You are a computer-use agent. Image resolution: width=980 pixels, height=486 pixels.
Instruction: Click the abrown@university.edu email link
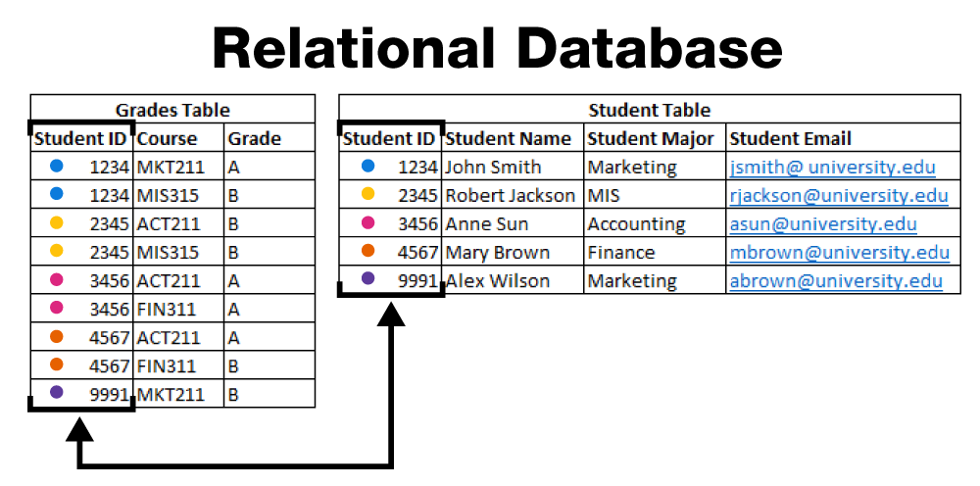click(836, 281)
